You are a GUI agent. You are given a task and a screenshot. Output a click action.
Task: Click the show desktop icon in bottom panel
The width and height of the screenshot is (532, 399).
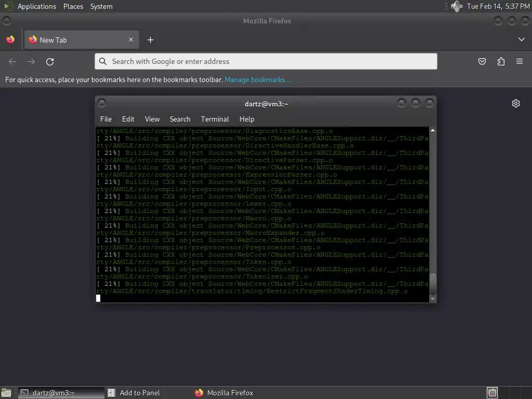click(x=6, y=393)
